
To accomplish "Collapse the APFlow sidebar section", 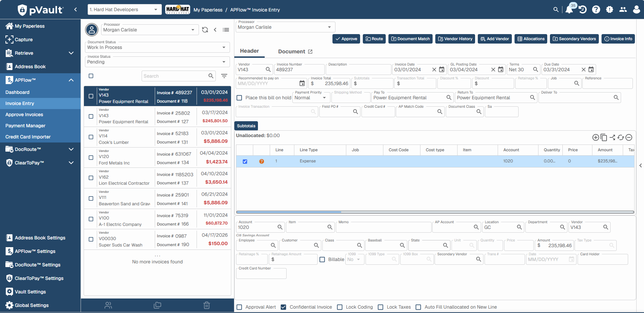I will (x=71, y=80).
